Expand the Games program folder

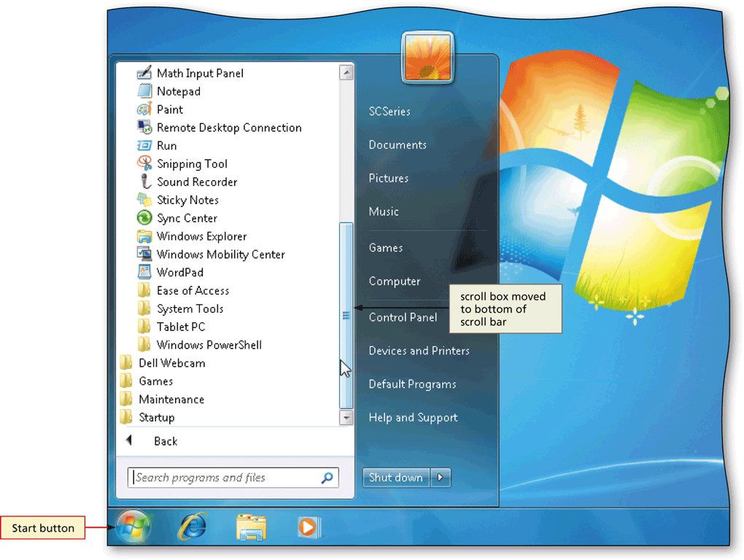tap(146, 381)
